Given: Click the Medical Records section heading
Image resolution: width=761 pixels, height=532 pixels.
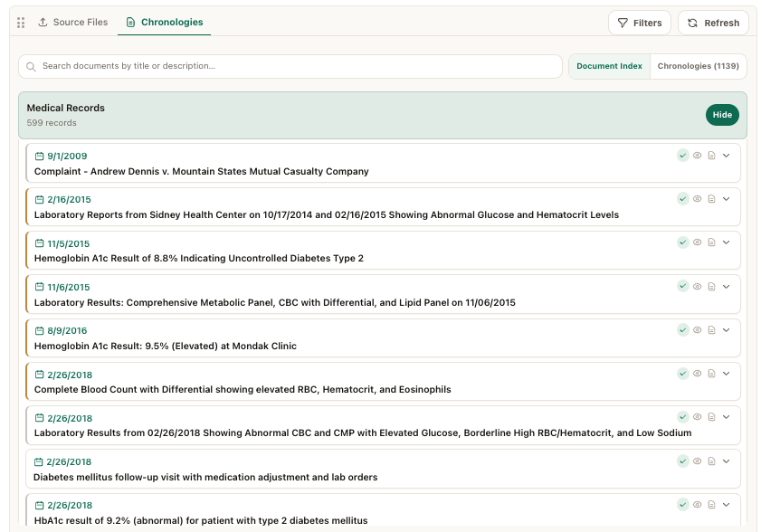Looking at the screenshot, I should (x=65, y=108).
